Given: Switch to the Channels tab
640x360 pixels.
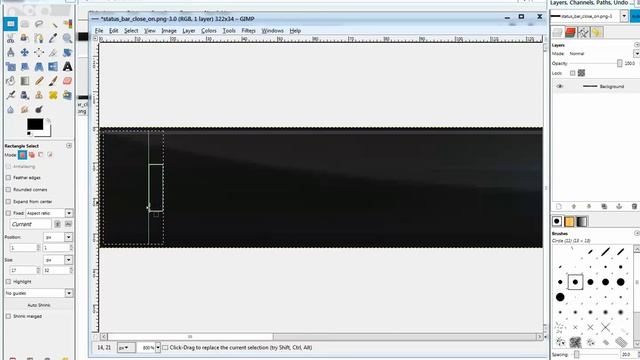Looking at the screenshot, I should 571,32.
